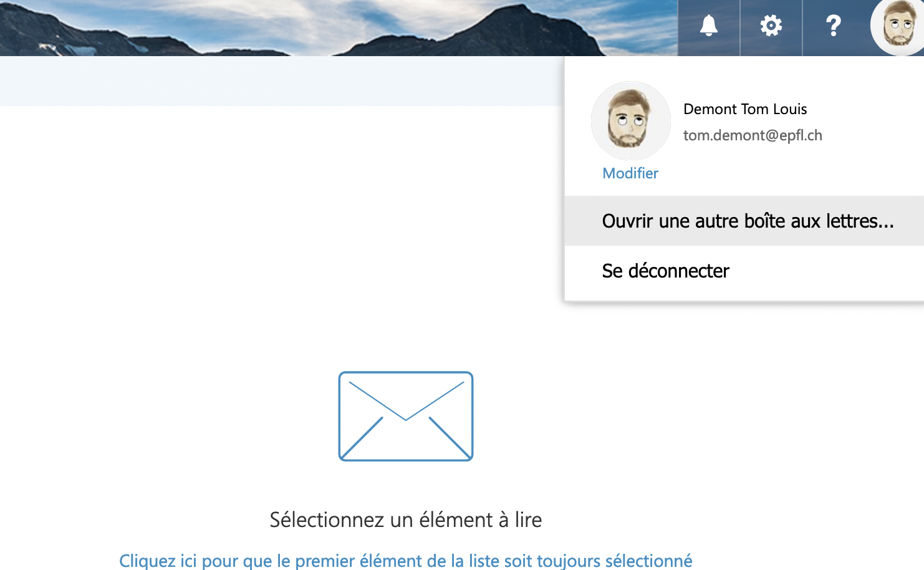Open the notifications bell
Viewport: 924px width, 570px height.
click(708, 26)
